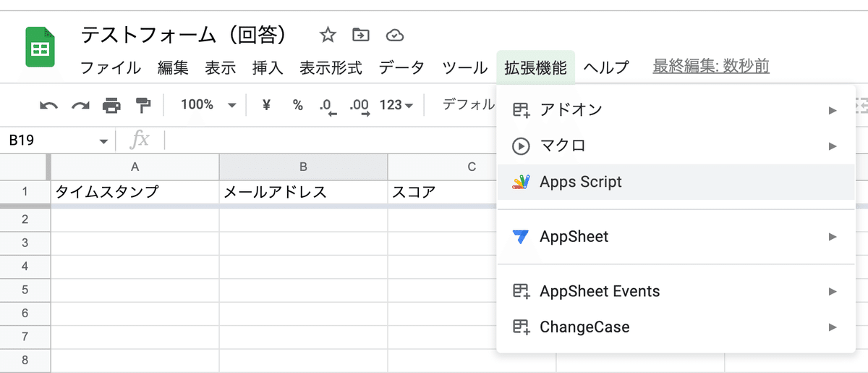Expand the アドオン submenu
868x373 pixels.
676,110
